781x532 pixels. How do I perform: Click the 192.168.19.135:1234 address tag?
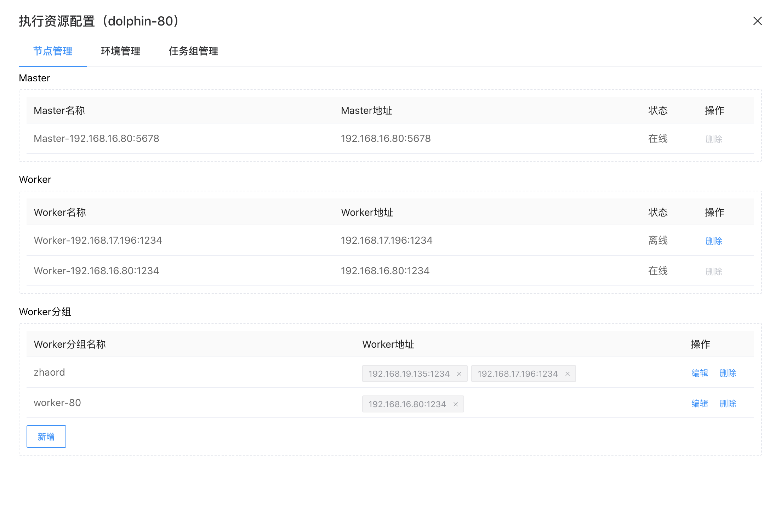pyautogui.click(x=409, y=374)
